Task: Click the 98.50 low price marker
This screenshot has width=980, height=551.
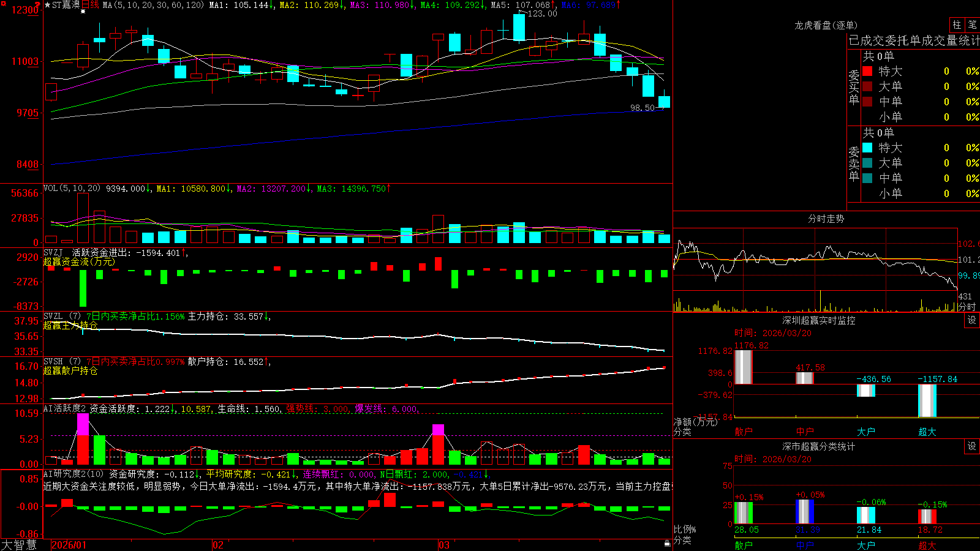Action: click(643, 108)
